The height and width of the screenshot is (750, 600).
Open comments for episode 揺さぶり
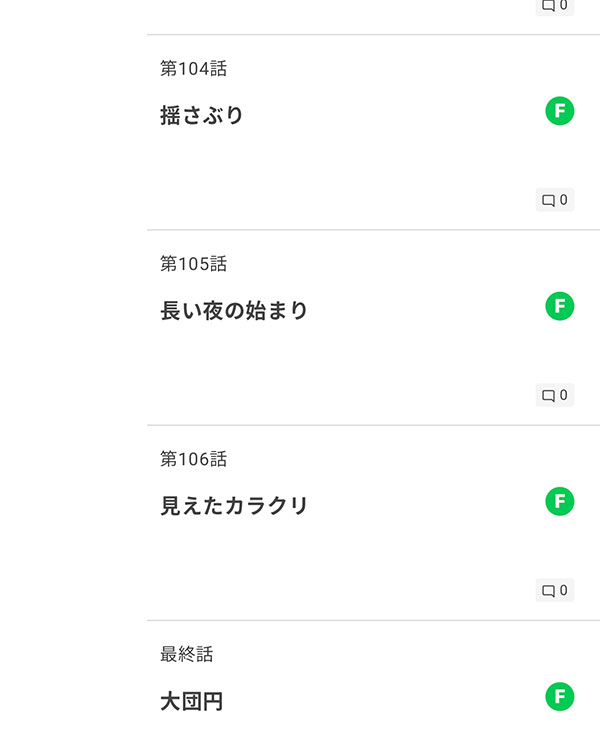(555, 200)
